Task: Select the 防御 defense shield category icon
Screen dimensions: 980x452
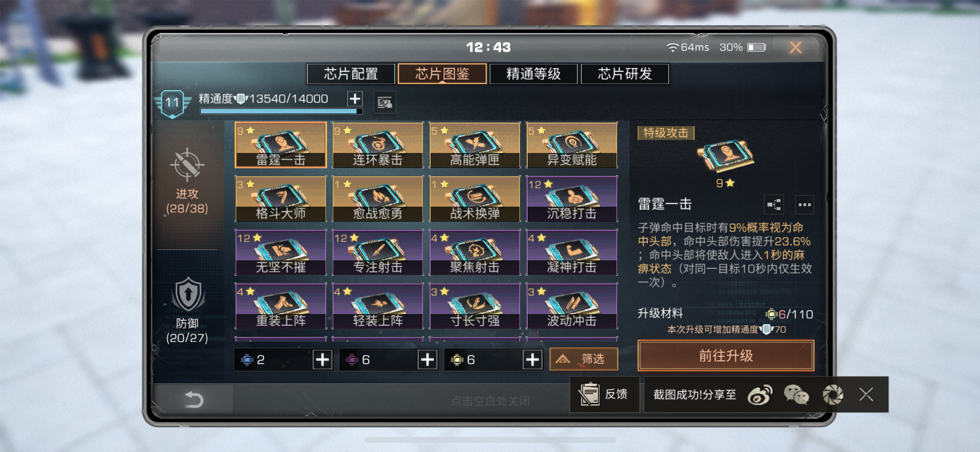Action: pos(188,294)
